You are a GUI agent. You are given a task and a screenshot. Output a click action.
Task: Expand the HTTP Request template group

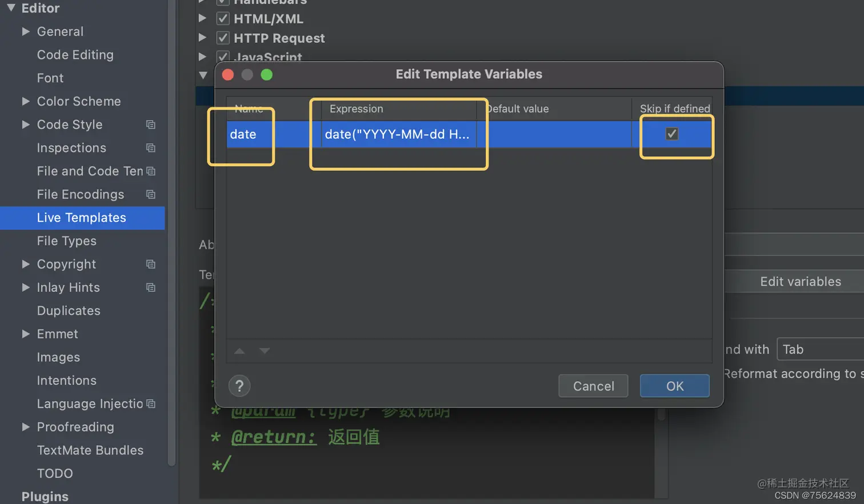point(202,38)
